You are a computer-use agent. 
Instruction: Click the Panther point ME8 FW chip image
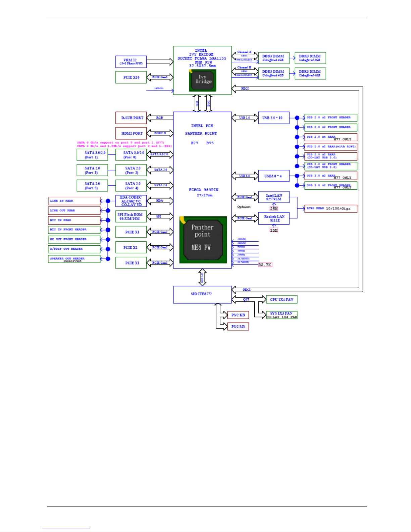[x=203, y=240]
